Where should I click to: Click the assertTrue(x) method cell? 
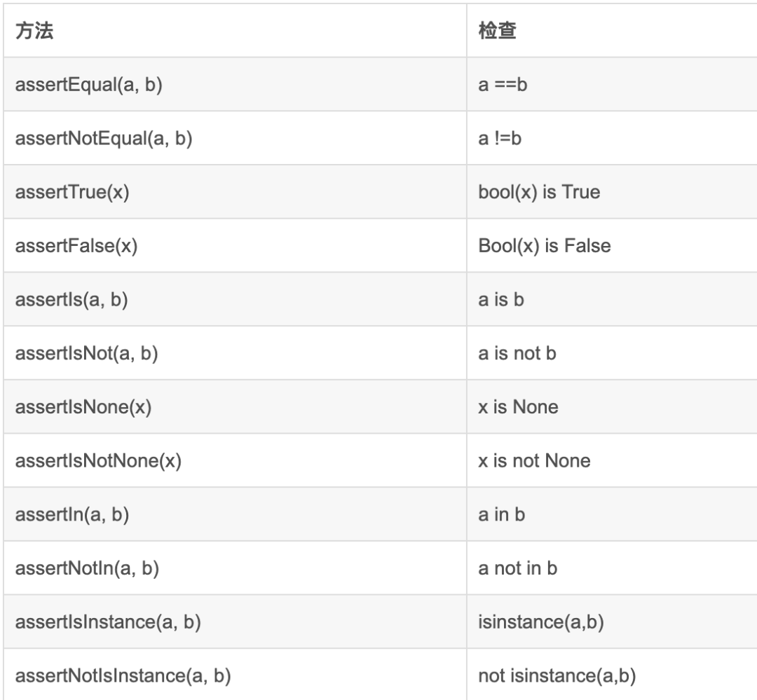point(235,192)
